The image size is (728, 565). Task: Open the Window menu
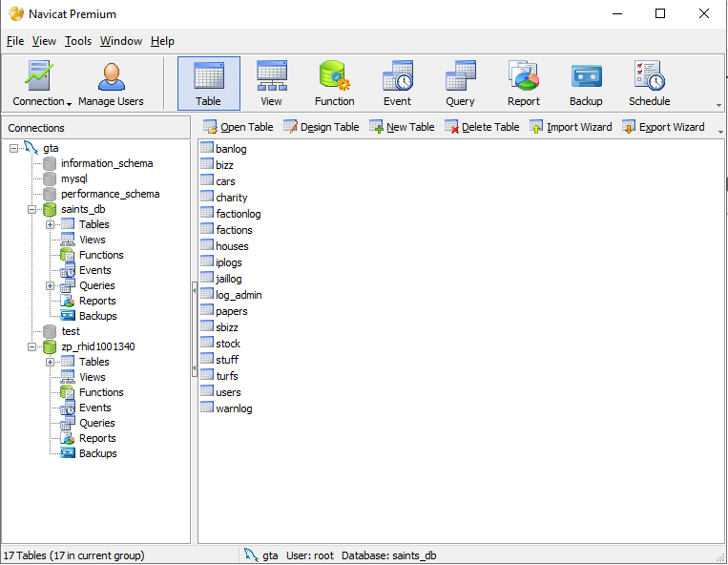pos(121,41)
